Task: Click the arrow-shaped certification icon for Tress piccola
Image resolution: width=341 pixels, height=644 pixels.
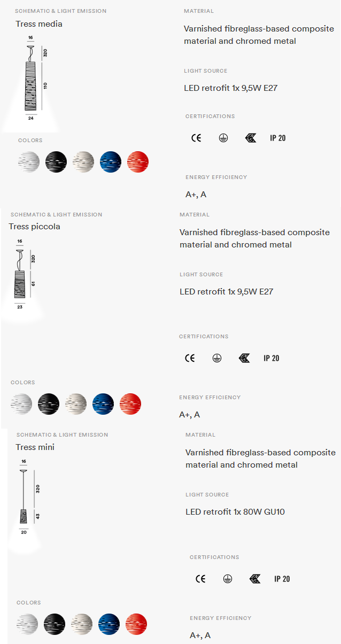Action: pos(244,358)
